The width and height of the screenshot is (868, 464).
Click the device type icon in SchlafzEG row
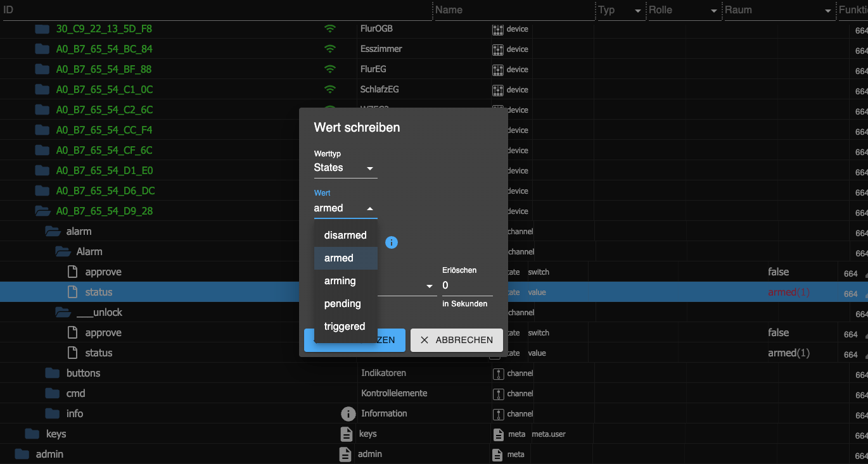[x=498, y=90]
